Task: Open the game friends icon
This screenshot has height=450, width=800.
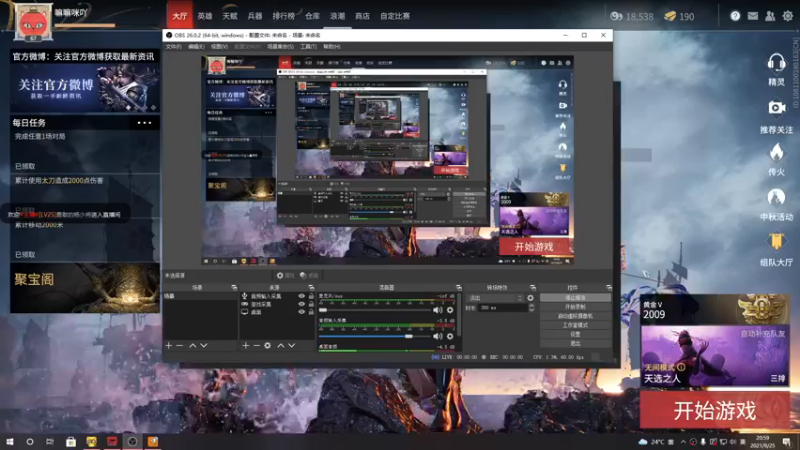Action: (x=770, y=16)
